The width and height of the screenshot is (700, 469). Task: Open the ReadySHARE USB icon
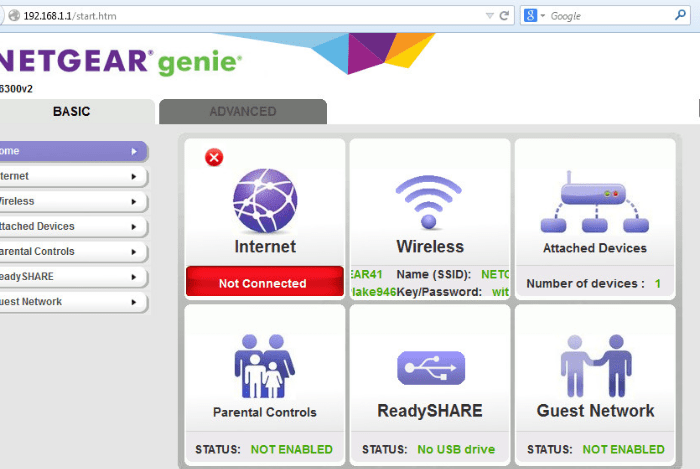click(x=431, y=368)
